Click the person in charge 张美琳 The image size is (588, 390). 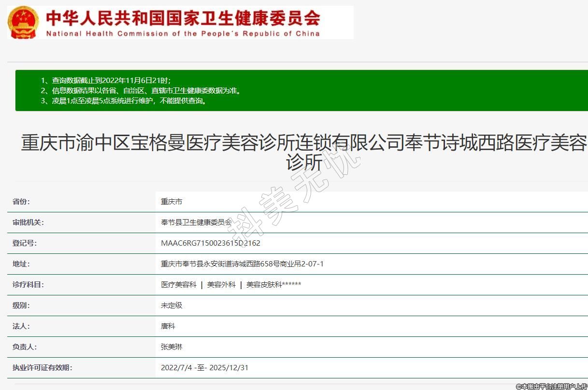(172, 347)
